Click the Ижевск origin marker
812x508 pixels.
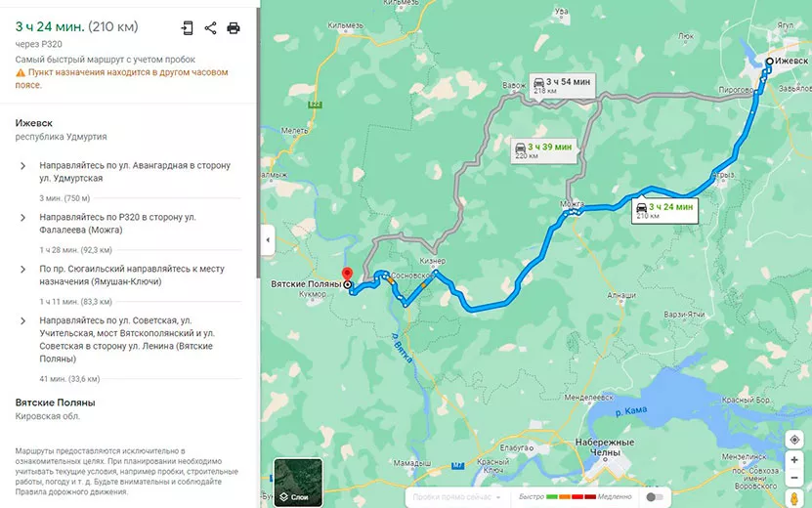coord(770,62)
